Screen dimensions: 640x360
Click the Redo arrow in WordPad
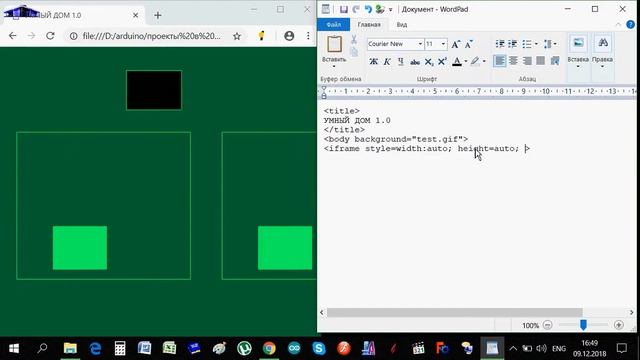pyautogui.click(x=356, y=9)
